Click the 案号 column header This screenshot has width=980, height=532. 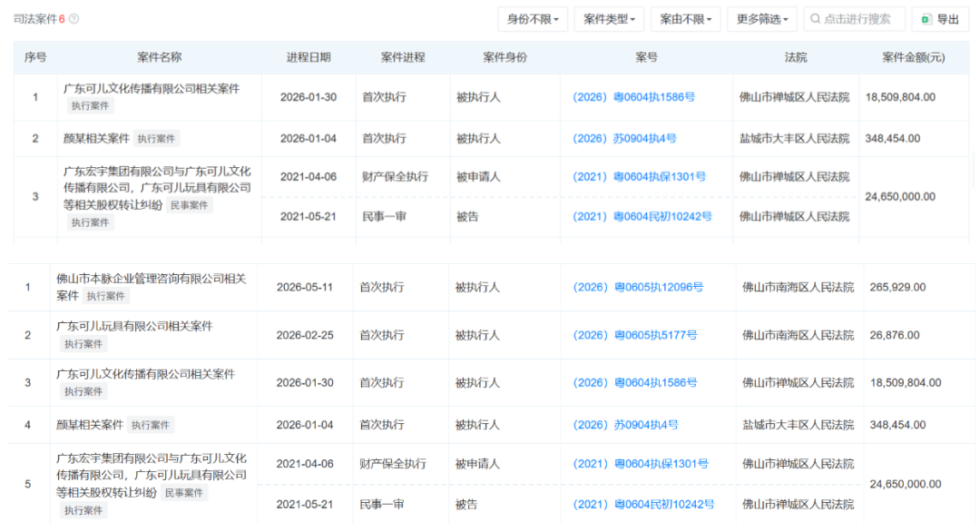coord(646,57)
